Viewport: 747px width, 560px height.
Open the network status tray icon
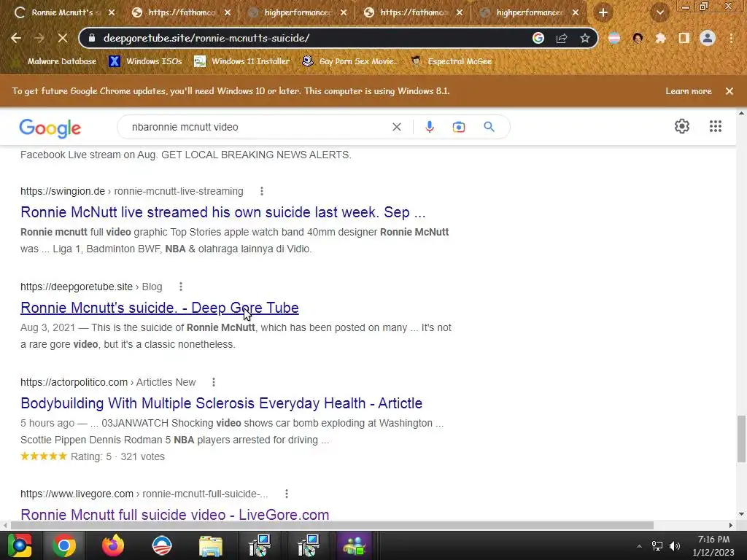click(x=657, y=546)
